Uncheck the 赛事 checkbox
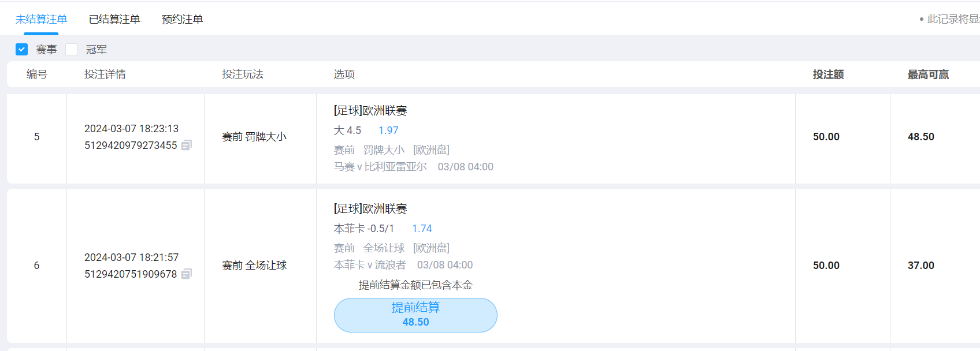This screenshot has height=351, width=980. (x=22, y=50)
